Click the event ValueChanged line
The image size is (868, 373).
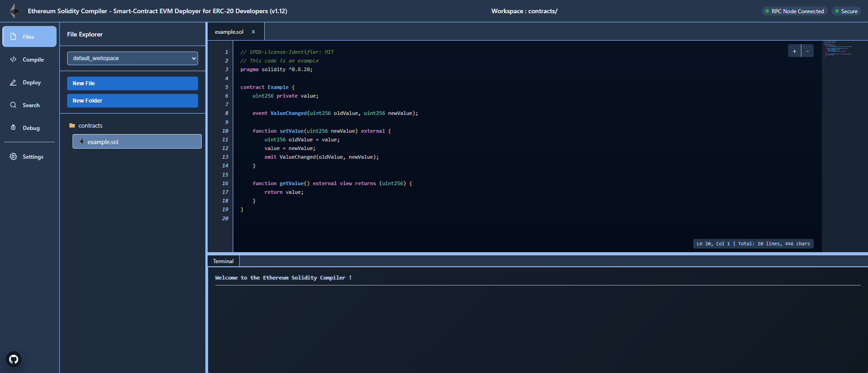pos(335,113)
